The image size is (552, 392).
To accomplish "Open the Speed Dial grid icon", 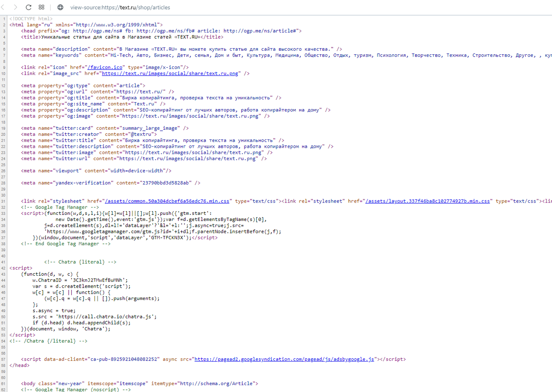I will click(41, 7).
